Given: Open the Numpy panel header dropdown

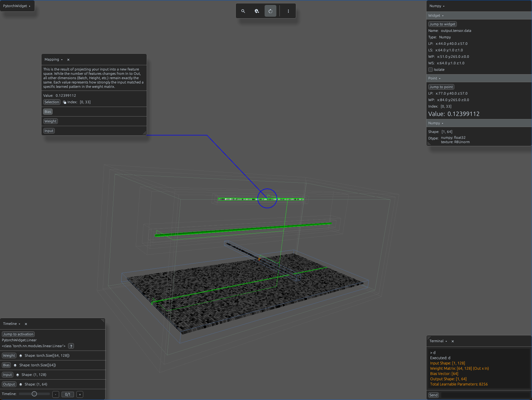Looking at the screenshot, I should click(x=437, y=6).
